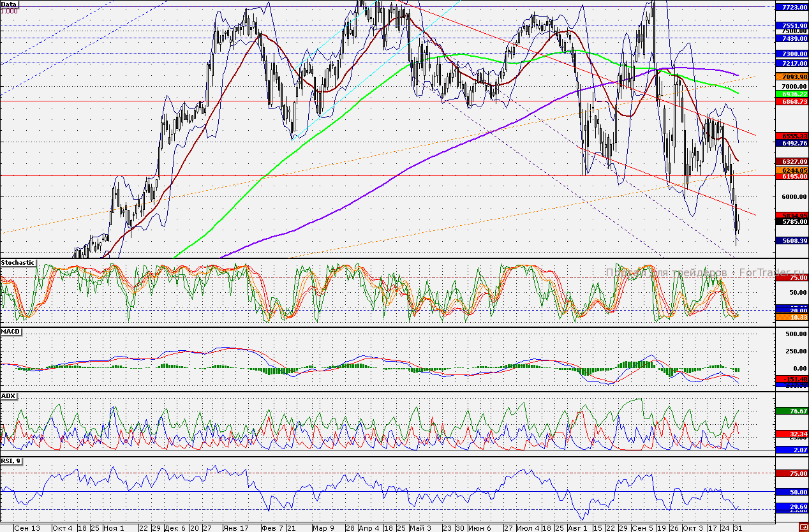Image resolution: width=809 pixels, height=532 pixels.
Task: Click the 'Июл 4' date on time axis
Action: [x=528, y=528]
